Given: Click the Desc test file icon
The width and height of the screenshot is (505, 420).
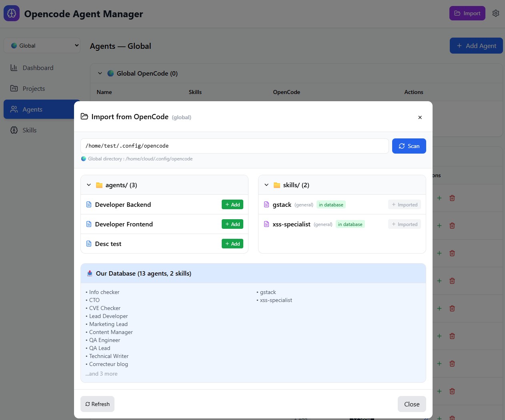Looking at the screenshot, I should point(89,244).
